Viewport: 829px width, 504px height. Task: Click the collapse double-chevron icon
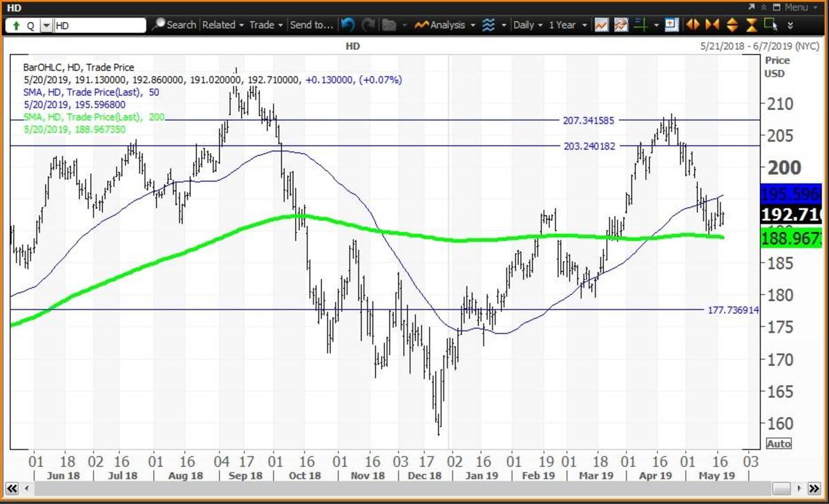tap(763, 7)
